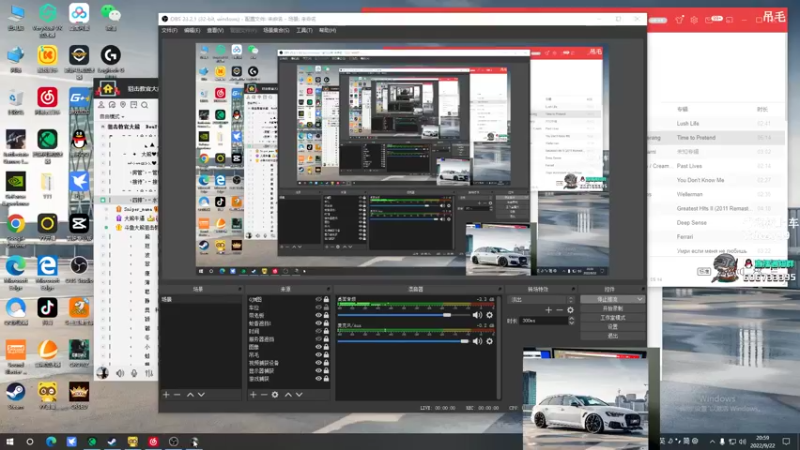Open Internet Explorer desktop shortcut
Viewport: 800px width, 450px height.
coord(47,270)
